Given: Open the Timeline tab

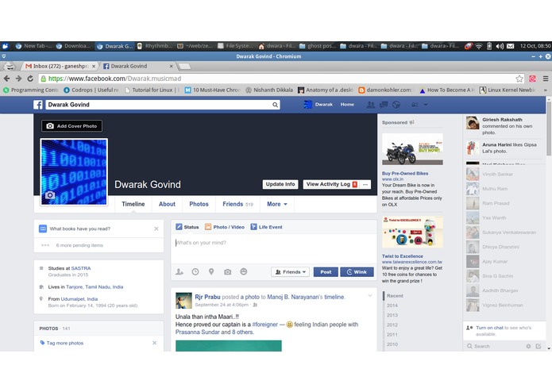Looking at the screenshot, I should pos(133,204).
